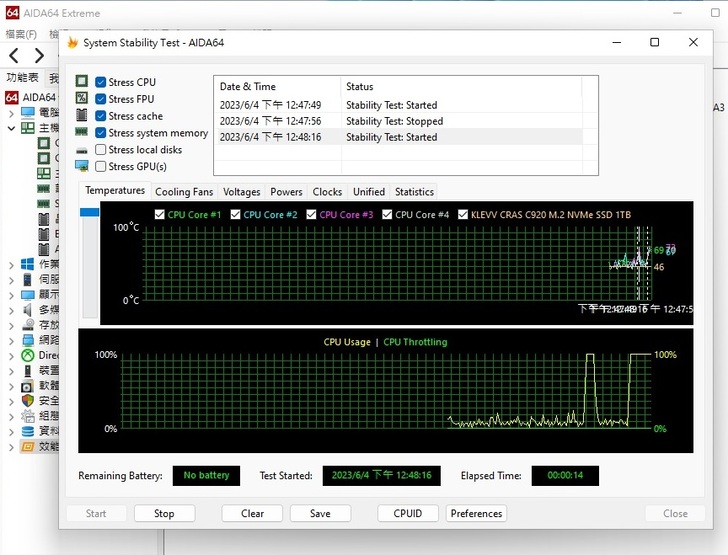Viewport: 728px width, 555px height.
Task: Click the Stress local disks drive icon
Action: (82, 150)
